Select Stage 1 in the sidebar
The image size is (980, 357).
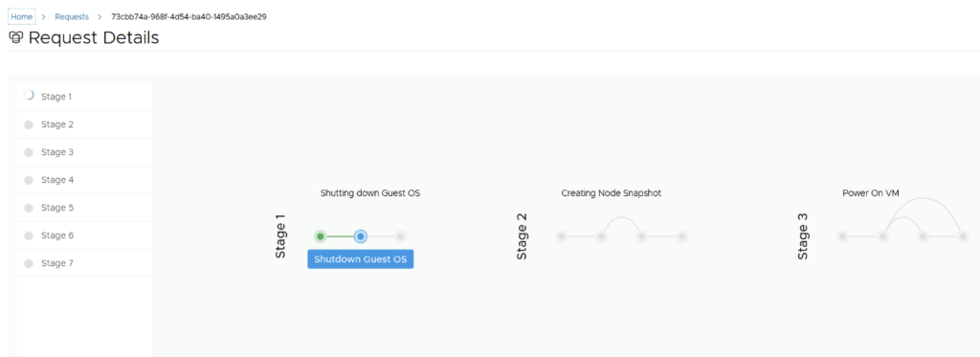pos(84,97)
